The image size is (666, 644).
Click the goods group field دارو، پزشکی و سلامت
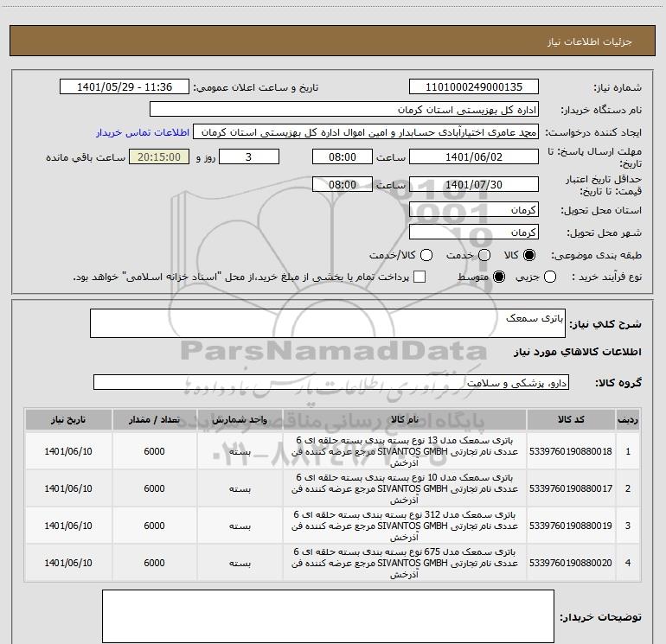tap(331, 382)
